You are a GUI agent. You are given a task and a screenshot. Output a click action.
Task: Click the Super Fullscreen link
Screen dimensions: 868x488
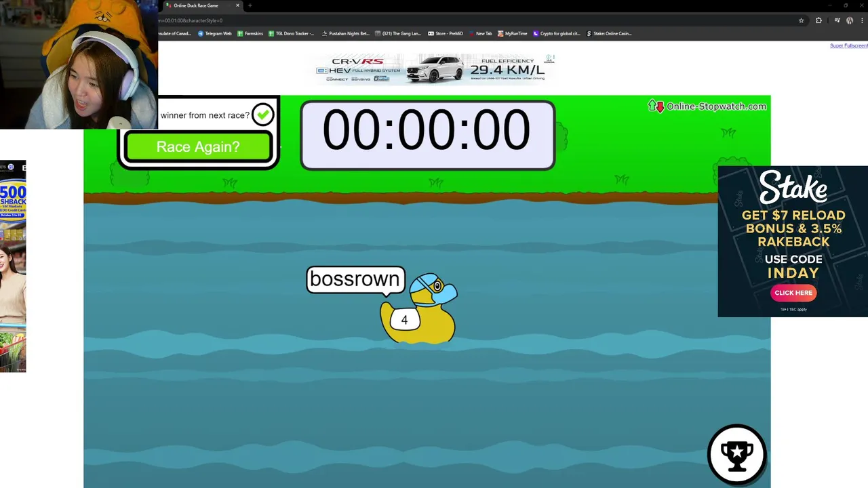pyautogui.click(x=848, y=45)
